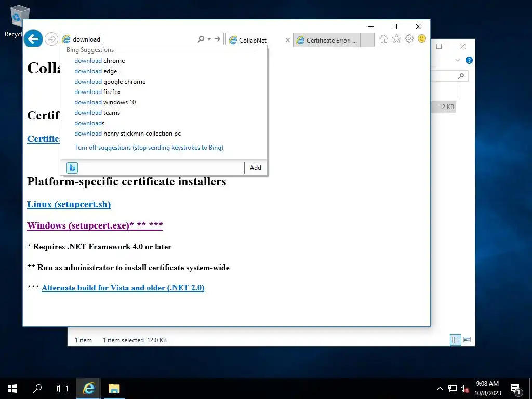This screenshot has height=399, width=532.
Task: Open the Windows Start menu
Action: 12,389
